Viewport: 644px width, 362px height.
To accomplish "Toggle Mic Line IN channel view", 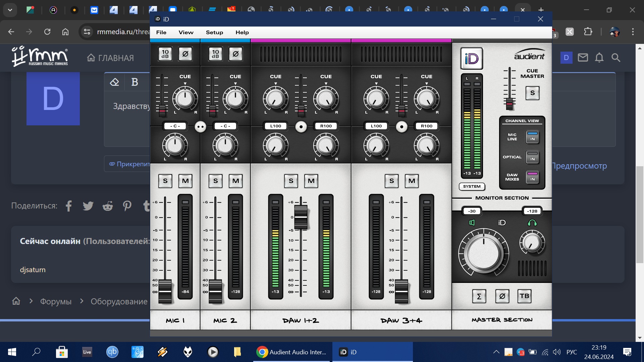I will coord(532,137).
